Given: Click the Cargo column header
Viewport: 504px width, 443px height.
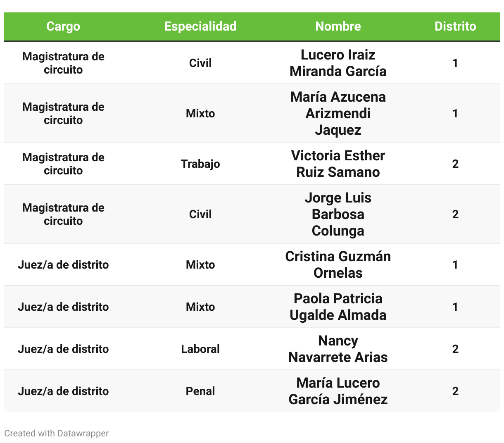Looking at the screenshot, I should pyautogui.click(x=63, y=26).
